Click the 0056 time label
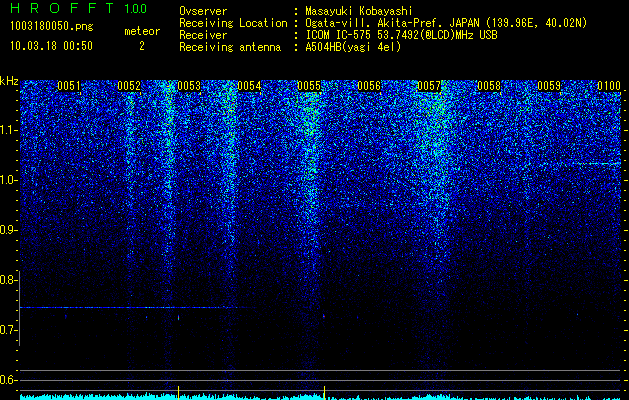Image resolution: width=629 pixels, height=400 pixels. pyautogui.click(x=369, y=86)
